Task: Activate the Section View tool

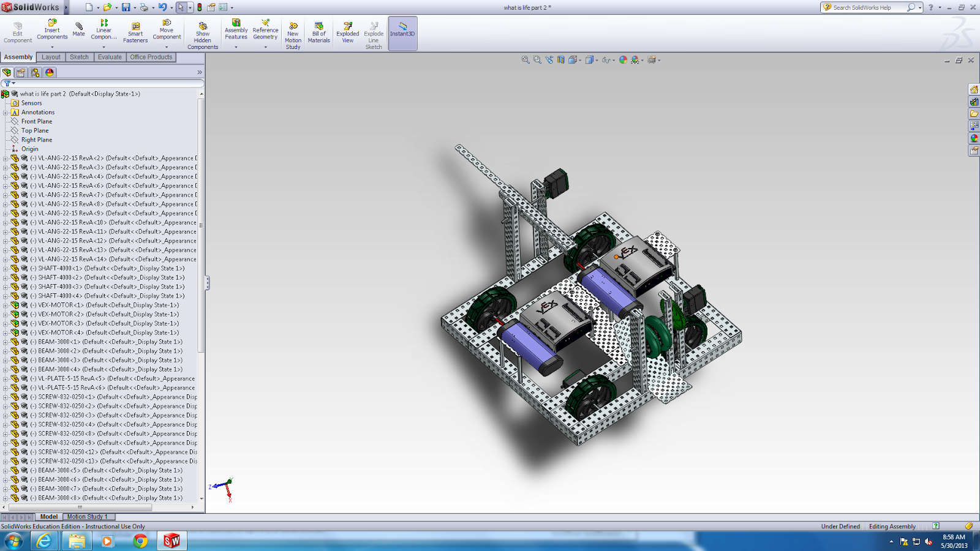Action: click(x=560, y=60)
